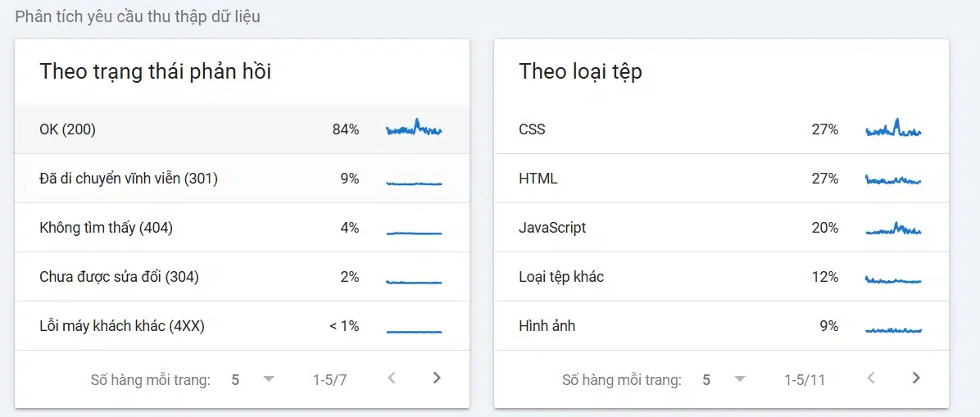980x417 pixels.
Task: Go to previous page of response status table
Action: pos(392,378)
